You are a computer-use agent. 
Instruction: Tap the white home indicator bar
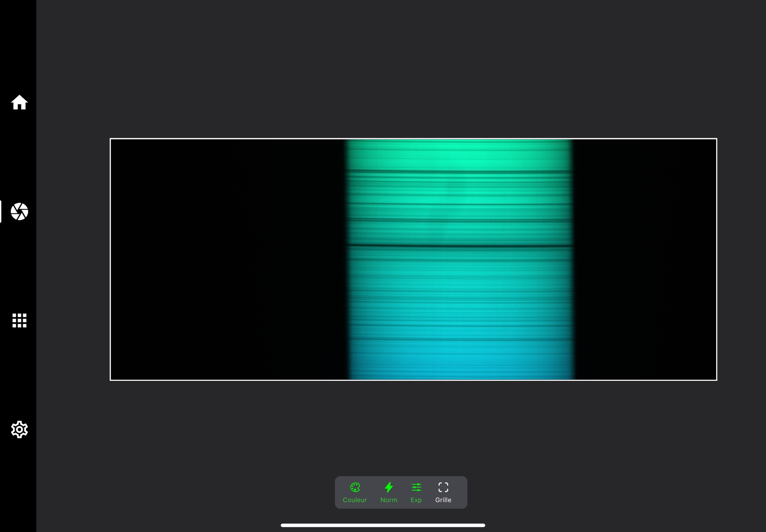383,525
